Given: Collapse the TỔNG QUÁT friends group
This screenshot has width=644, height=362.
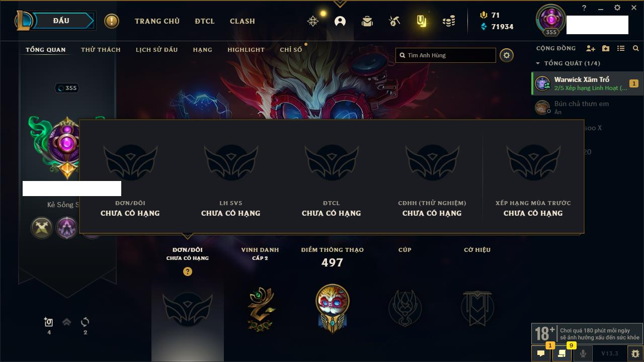Looking at the screenshot, I should (x=538, y=63).
